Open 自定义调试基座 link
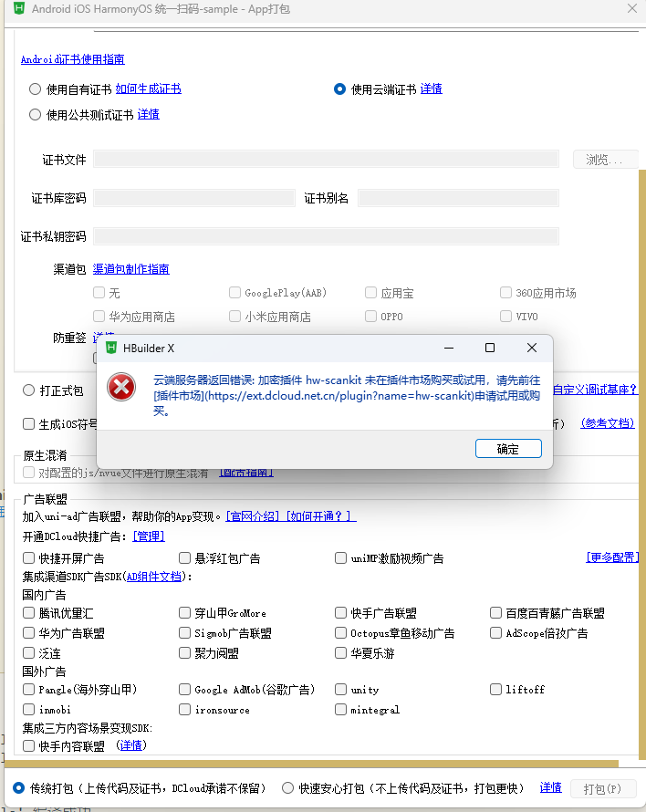The image size is (646, 812). (x=595, y=390)
